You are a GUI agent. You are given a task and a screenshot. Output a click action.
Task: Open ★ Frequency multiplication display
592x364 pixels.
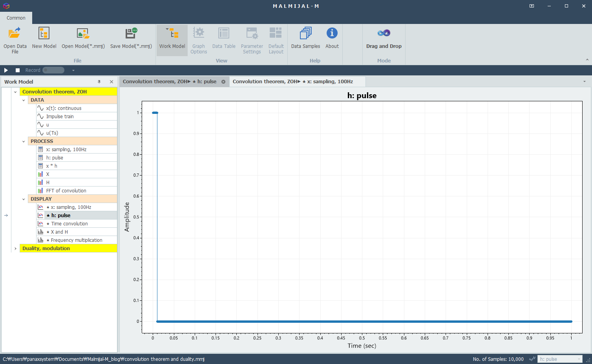click(77, 240)
